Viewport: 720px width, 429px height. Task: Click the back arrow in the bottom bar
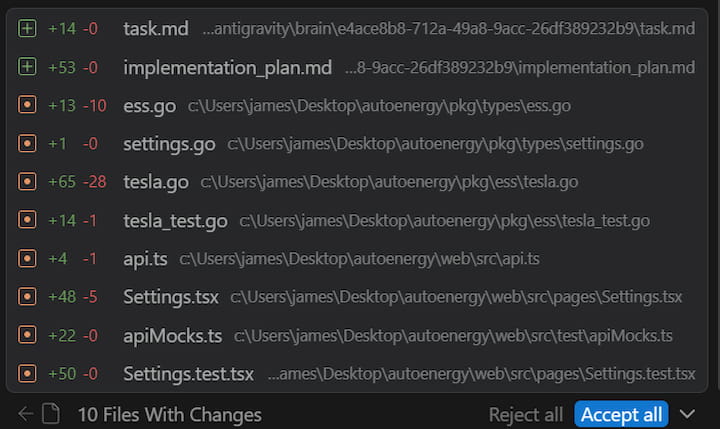tap(25, 414)
